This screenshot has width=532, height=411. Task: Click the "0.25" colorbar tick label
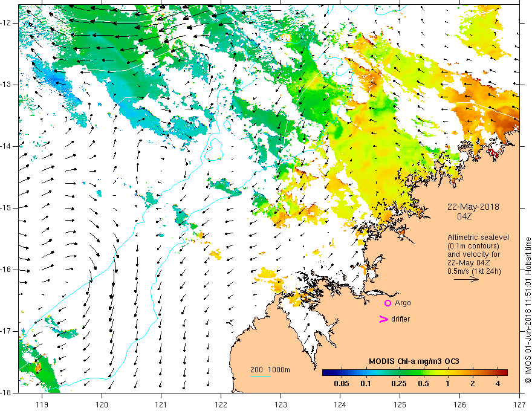398,384
